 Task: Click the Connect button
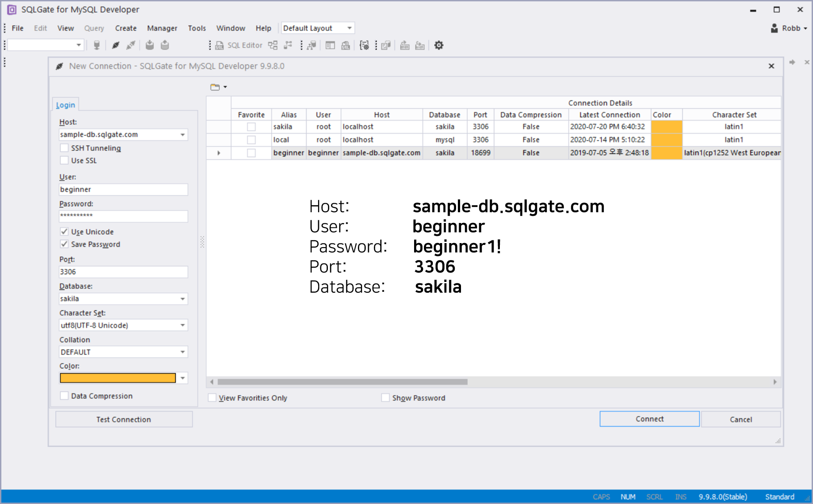(x=650, y=419)
